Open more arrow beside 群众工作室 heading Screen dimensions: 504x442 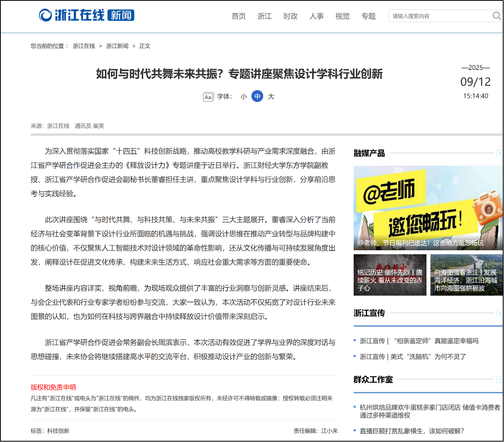[x=499, y=380]
